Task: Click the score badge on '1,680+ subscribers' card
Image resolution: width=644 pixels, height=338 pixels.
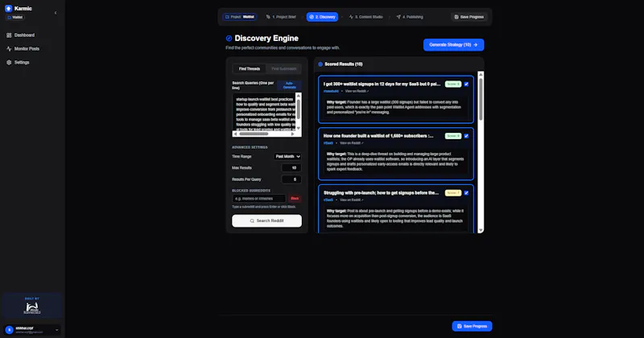Action: click(x=453, y=136)
